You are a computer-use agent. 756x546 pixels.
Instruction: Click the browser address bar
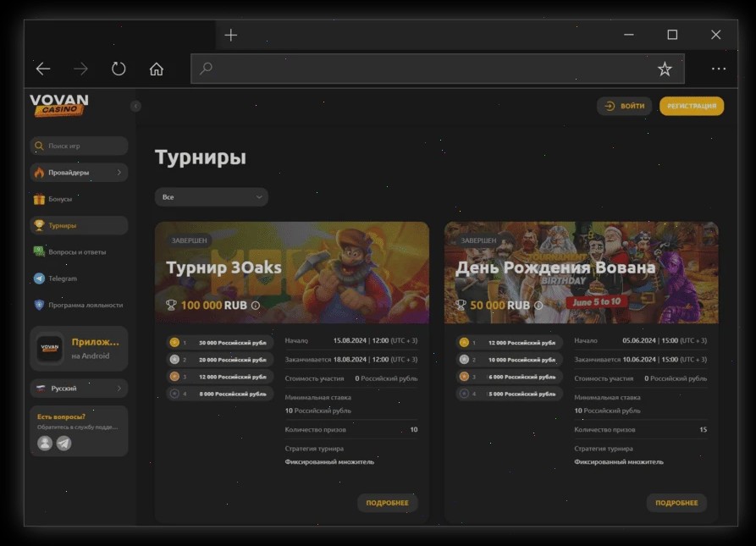(438, 69)
